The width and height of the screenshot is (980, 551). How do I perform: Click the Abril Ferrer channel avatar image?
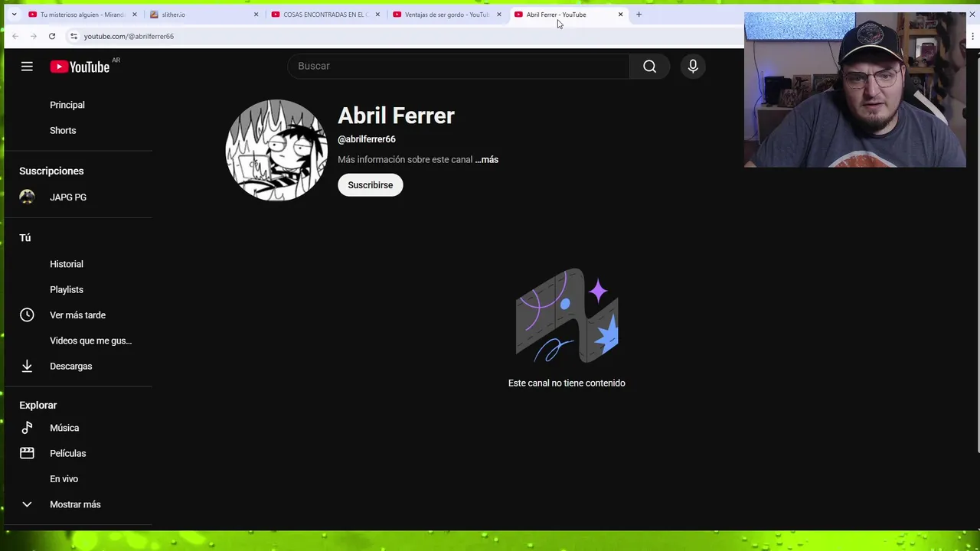(276, 150)
